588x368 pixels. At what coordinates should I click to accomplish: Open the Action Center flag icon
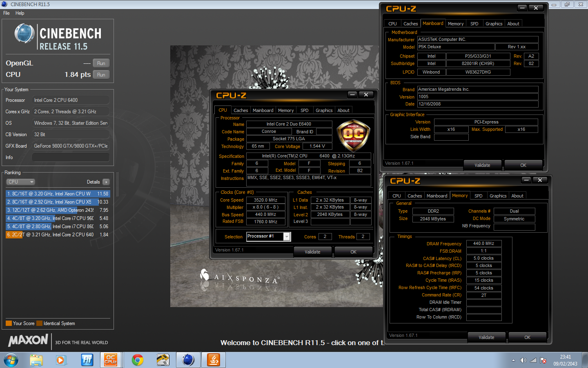[543, 360]
